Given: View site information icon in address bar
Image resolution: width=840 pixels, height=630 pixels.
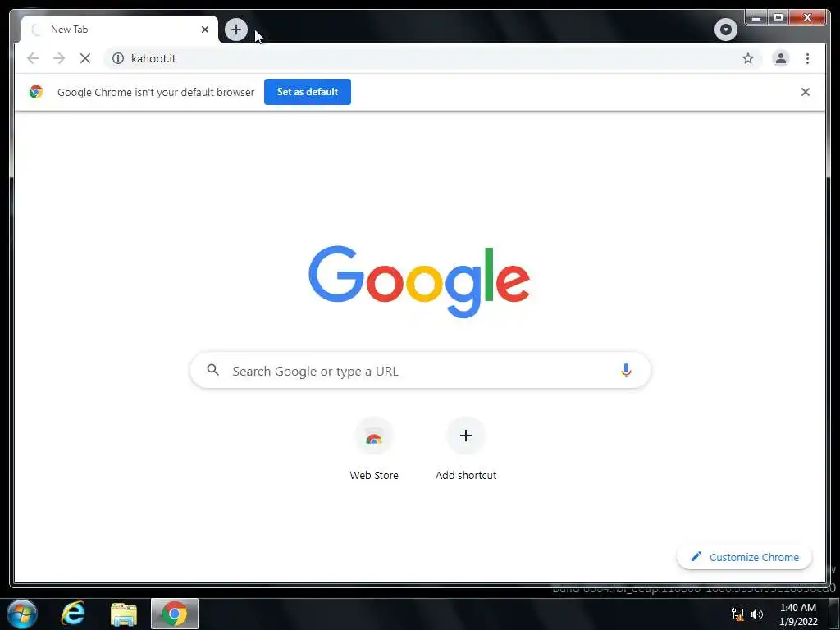Looking at the screenshot, I should tap(118, 58).
